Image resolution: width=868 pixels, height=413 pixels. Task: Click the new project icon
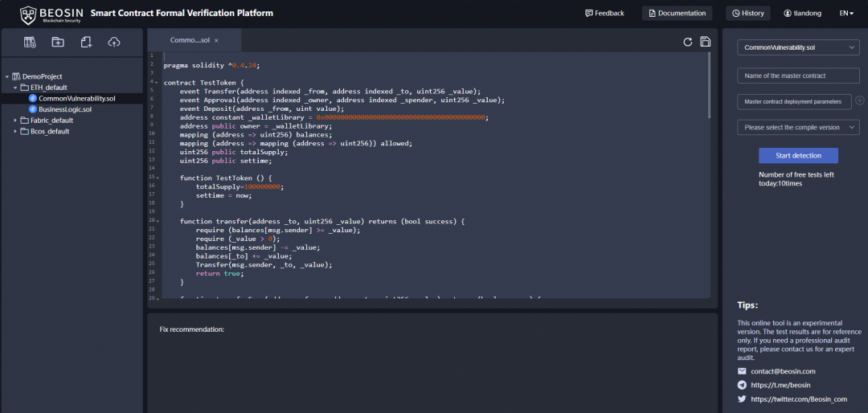[x=30, y=42]
